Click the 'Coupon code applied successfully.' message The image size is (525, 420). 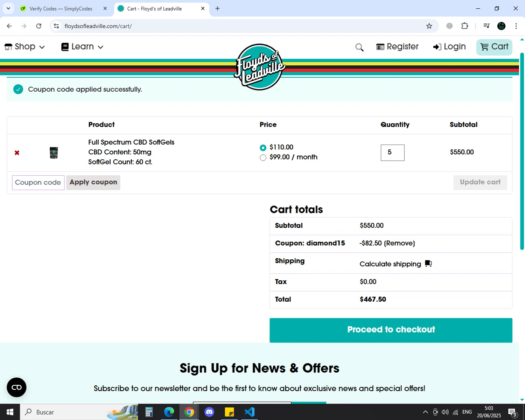pyautogui.click(x=85, y=89)
